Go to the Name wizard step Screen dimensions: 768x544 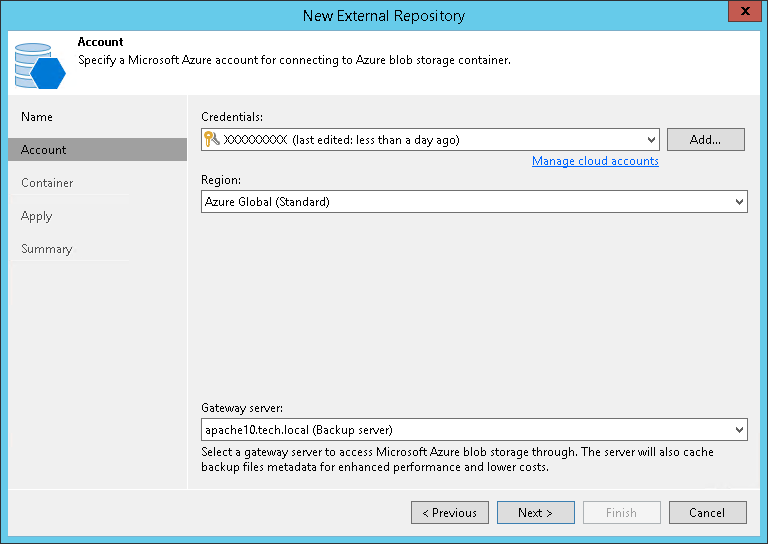click(x=37, y=117)
